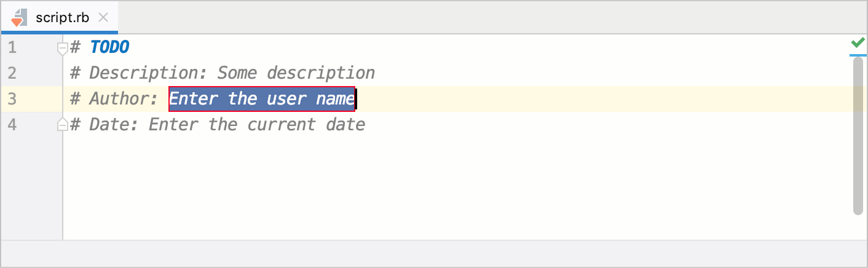The image size is (868, 268).
Task: Click line number 2 in the gutter
Action: coord(12,73)
